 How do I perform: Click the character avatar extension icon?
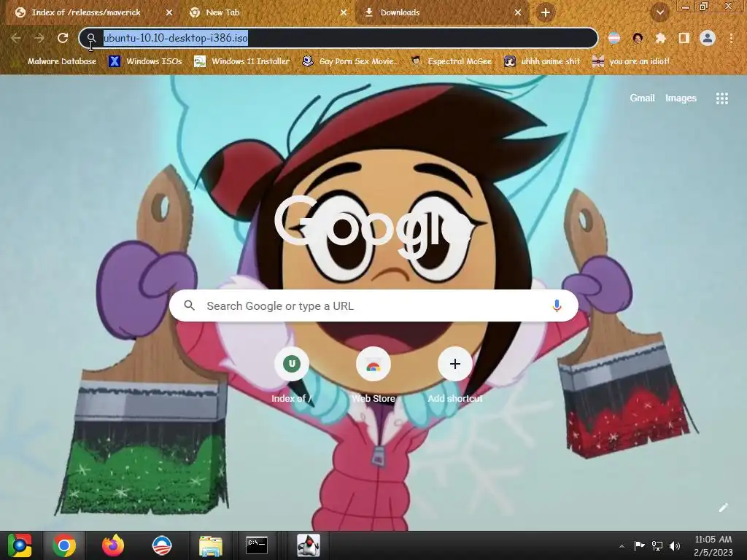point(638,38)
